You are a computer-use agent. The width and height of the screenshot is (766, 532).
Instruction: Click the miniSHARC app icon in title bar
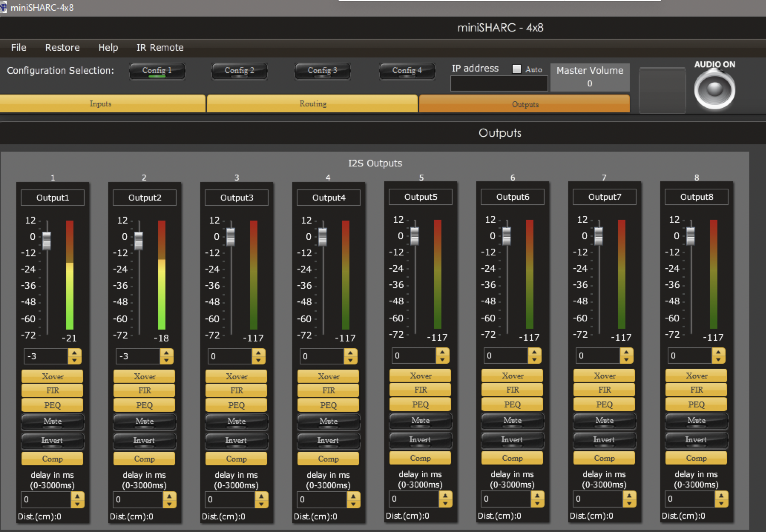point(3,7)
